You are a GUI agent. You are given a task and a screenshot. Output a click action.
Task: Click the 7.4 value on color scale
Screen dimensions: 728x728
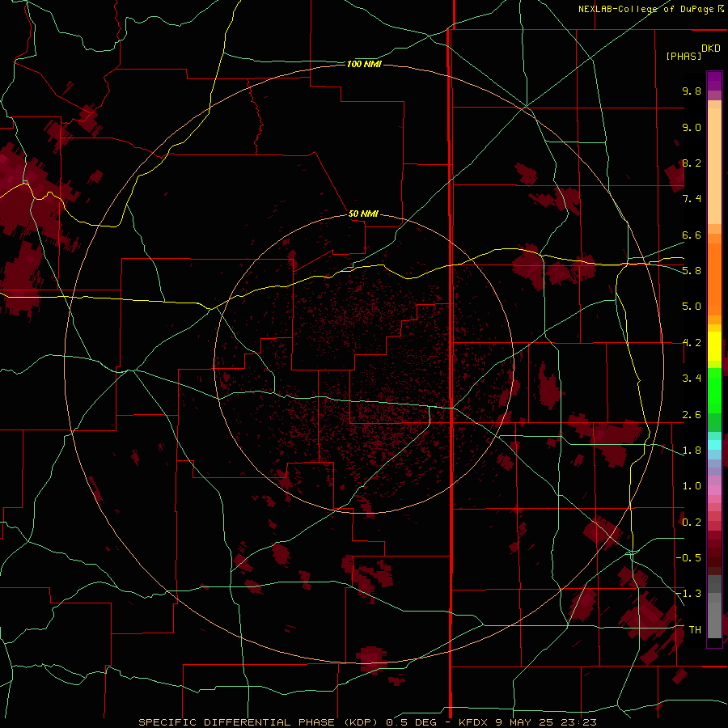point(692,199)
